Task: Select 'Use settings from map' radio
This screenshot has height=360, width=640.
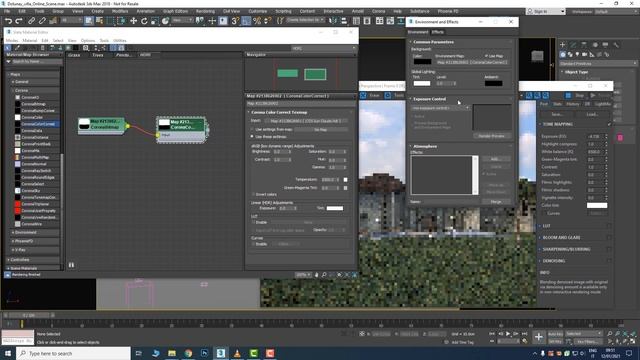Action: coord(252,129)
